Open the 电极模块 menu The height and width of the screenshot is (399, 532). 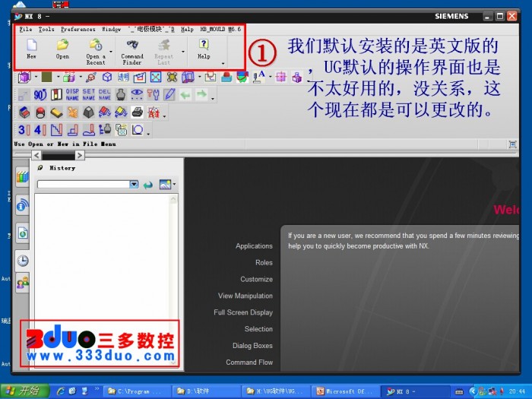click(151, 29)
